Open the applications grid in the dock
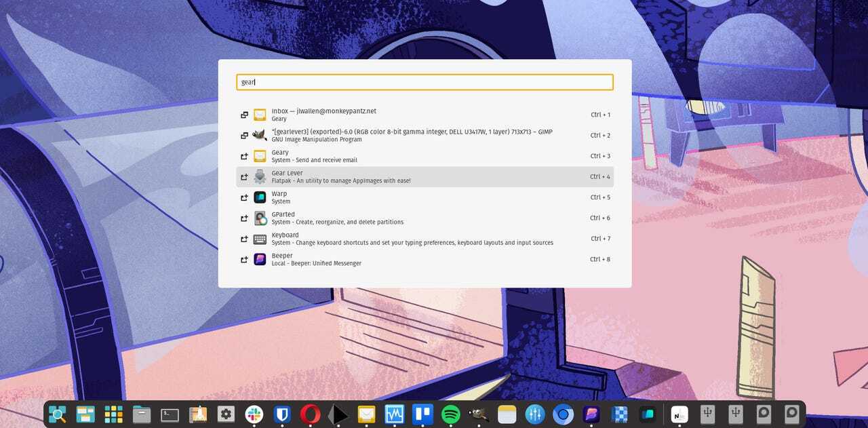868x428 pixels. (x=113, y=414)
